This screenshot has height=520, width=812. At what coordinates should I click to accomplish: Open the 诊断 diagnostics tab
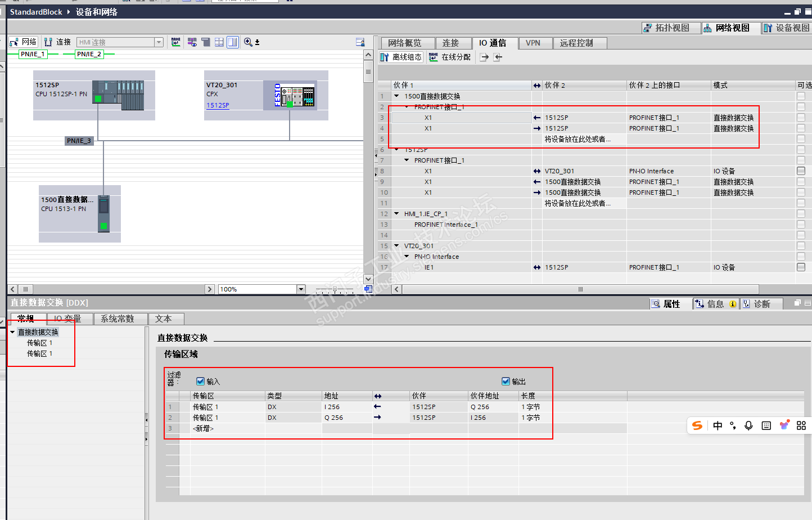pyautogui.click(x=761, y=304)
